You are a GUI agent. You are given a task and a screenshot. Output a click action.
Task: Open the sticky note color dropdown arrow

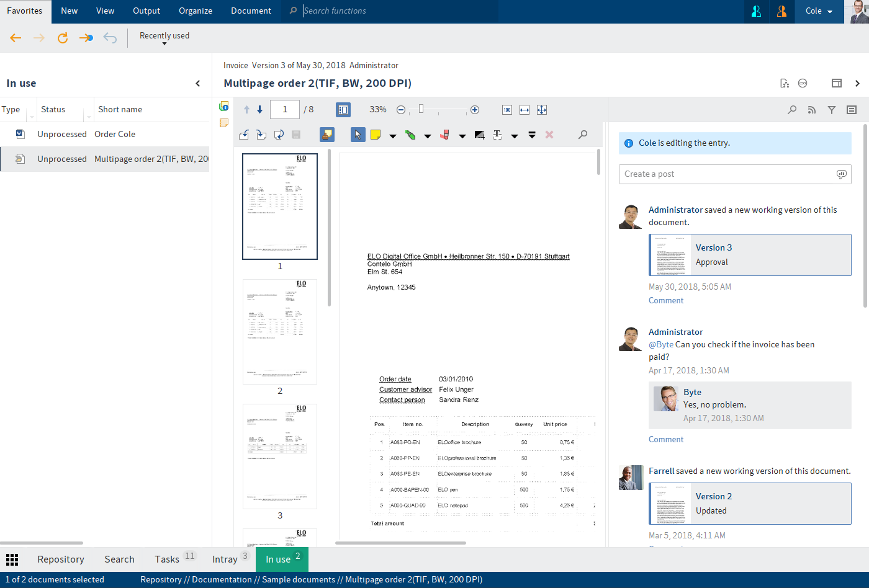click(x=393, y=136)
